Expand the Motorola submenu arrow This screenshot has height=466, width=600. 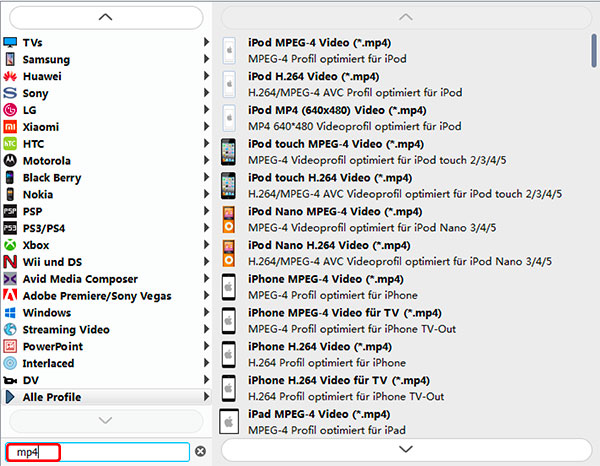[x=206, y=160]
